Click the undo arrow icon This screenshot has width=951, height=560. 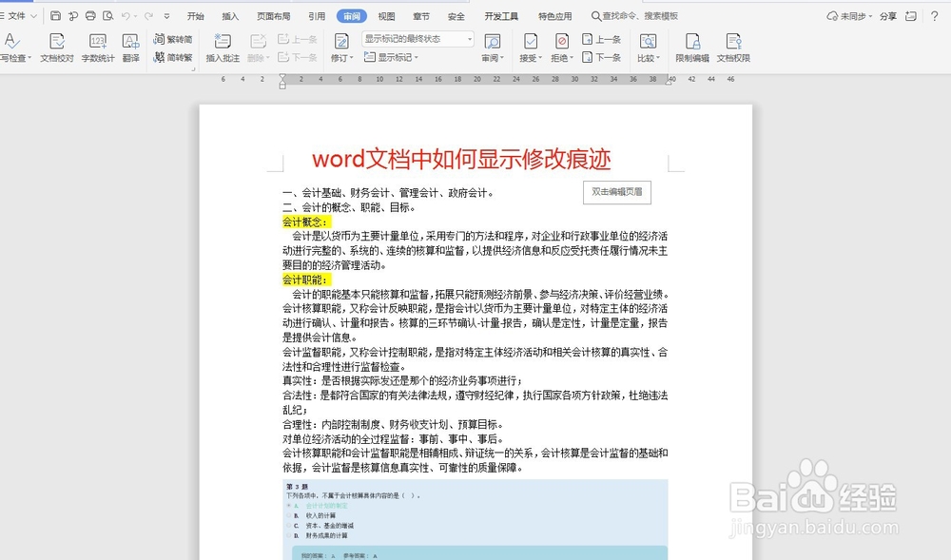[126, 16]
